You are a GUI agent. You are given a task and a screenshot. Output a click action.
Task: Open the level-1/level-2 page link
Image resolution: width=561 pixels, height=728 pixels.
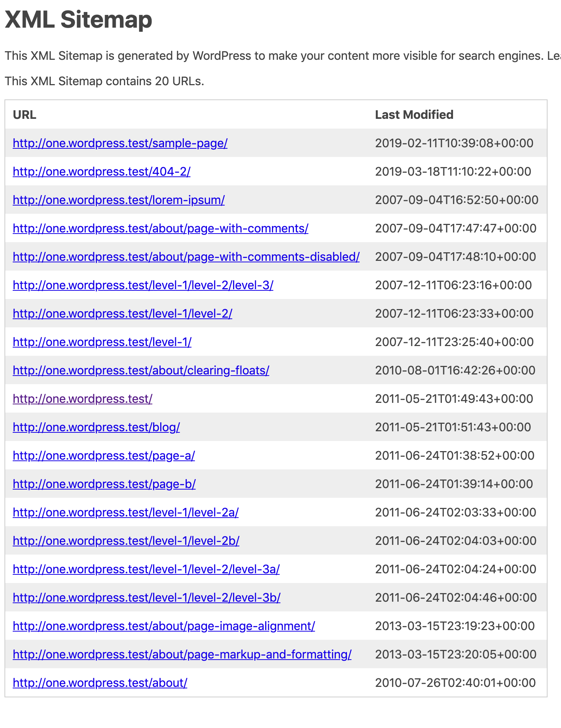pos(122,314)
